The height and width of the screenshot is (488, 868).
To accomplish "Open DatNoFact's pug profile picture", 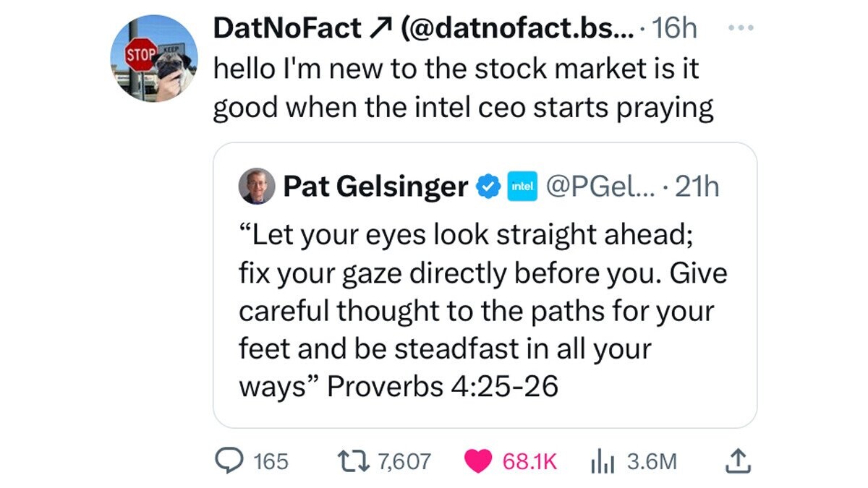I will click(x=154, y=58).
